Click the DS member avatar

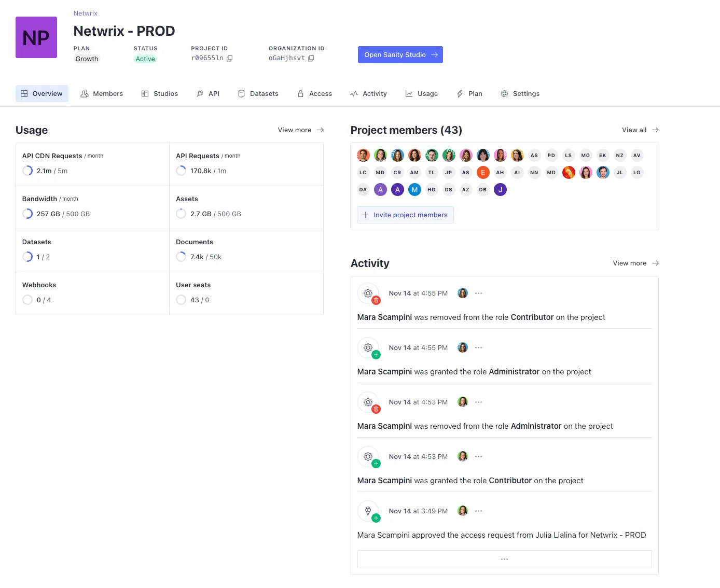point(449,190)
